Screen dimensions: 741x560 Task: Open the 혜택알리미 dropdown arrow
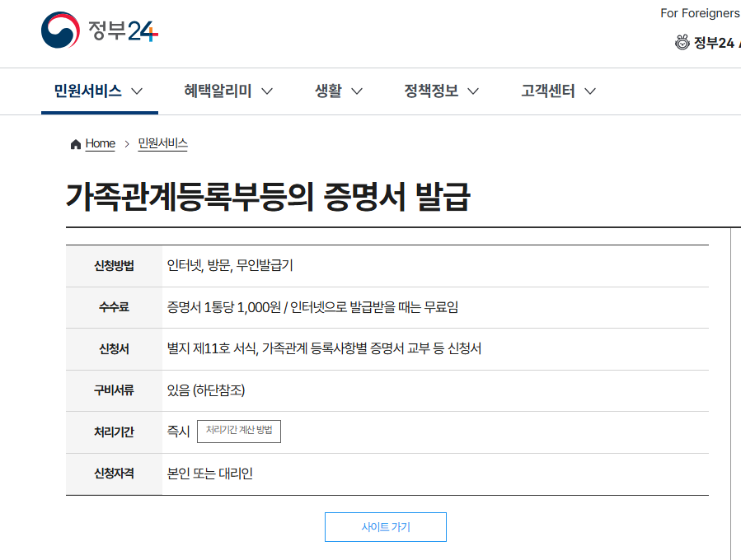pyautogui.click(x=265, y=91)
